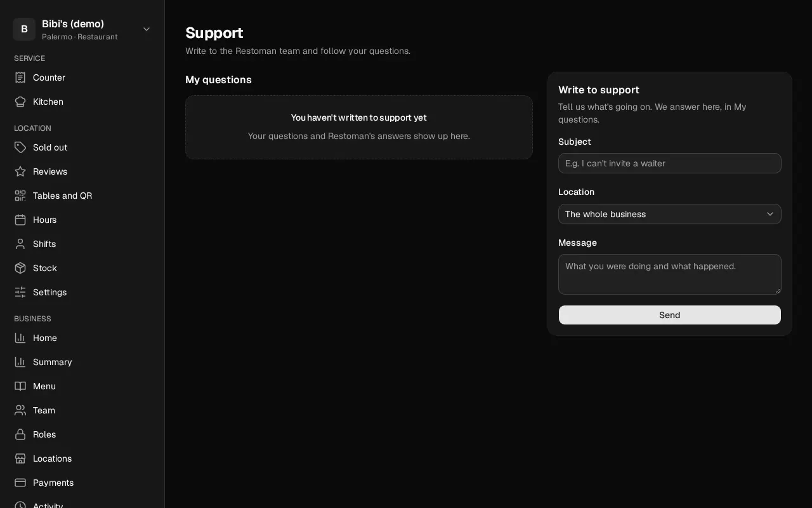812x508 pixels.
Task: Click the Stock box icon
Action: tap(20, 268)
